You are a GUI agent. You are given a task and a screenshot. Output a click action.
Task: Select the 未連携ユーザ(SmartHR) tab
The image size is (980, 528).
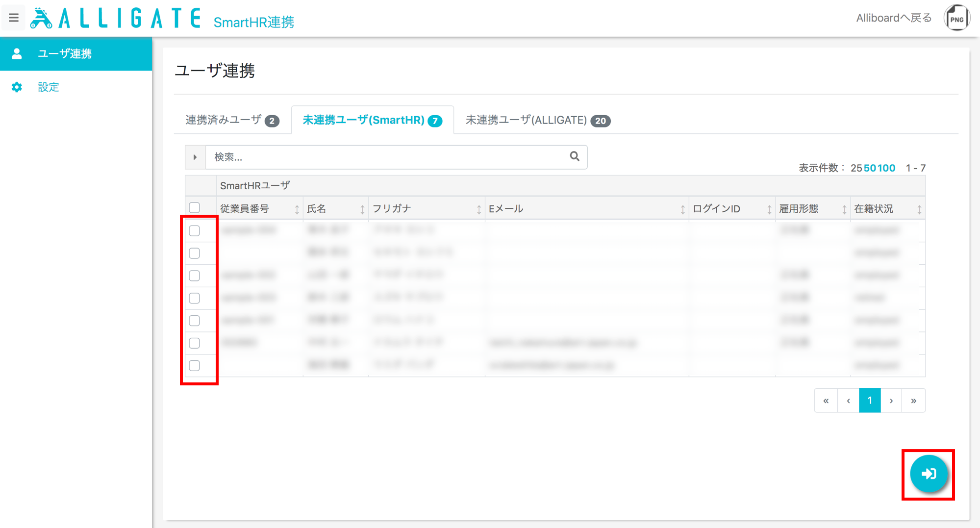click(x=373, y=120)
